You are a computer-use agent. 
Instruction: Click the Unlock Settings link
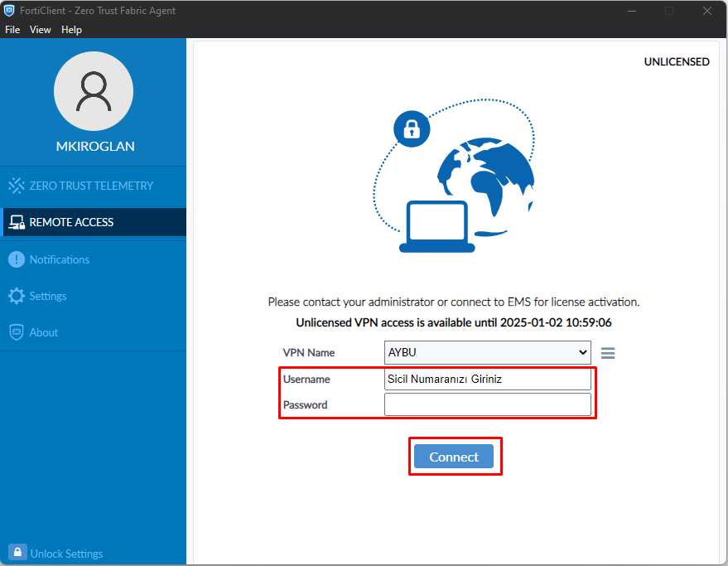point(66,554)
